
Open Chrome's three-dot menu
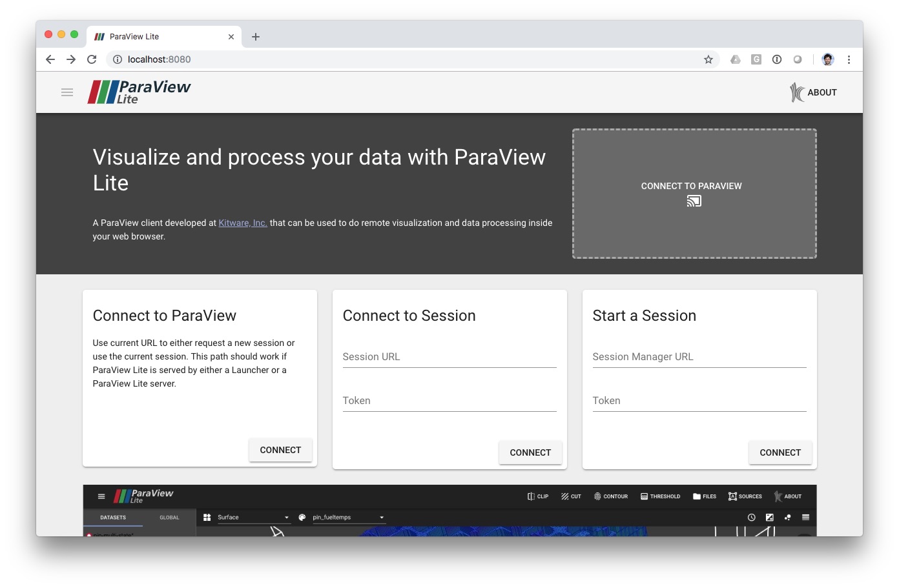(849, 59)
